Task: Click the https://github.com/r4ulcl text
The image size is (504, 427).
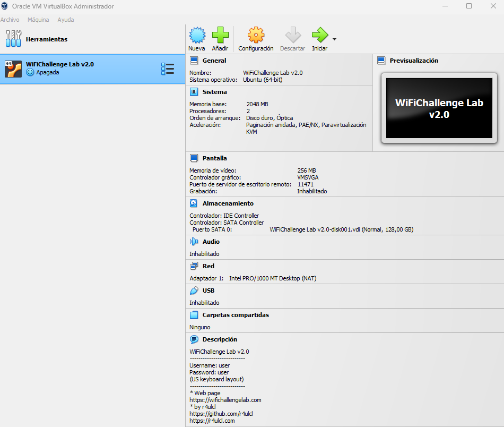Action: click(x=221, y=414)
